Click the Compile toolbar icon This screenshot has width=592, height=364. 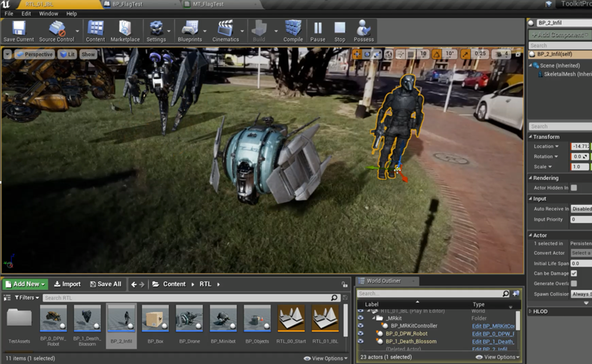click(x=293, y=31)
